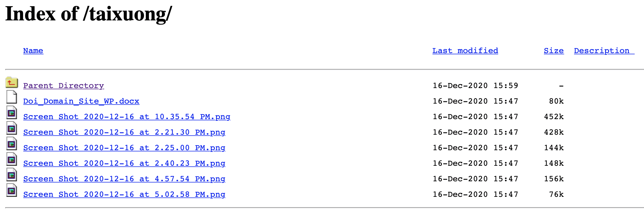Open Screen Shot 2020-12-16 at 10.35.54 PM.png
This screenshot has height=213, width=644.
pyautogui.click(x=127, y=116)
